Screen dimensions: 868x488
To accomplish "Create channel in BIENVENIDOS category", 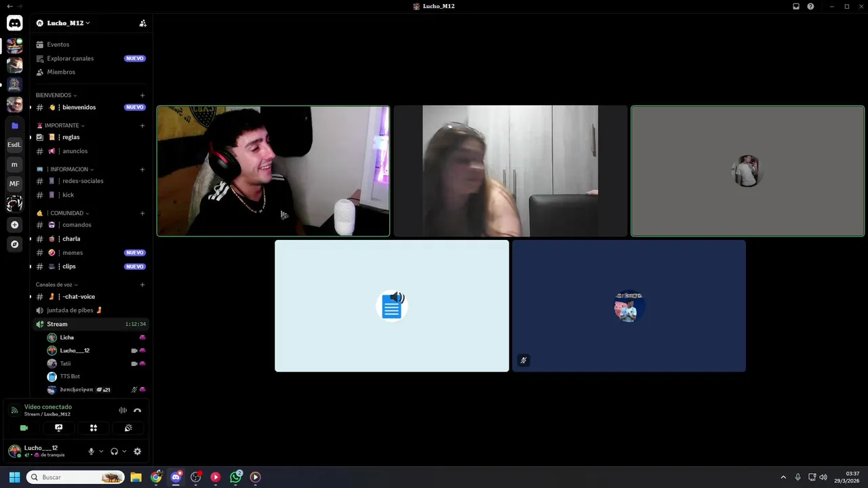I will pos(142,96).
